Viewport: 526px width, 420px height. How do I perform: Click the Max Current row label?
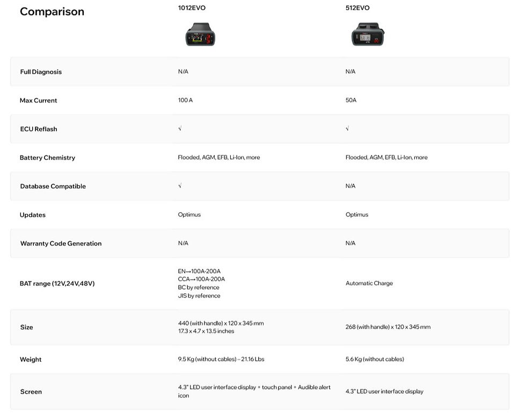[x=38, y=100]
